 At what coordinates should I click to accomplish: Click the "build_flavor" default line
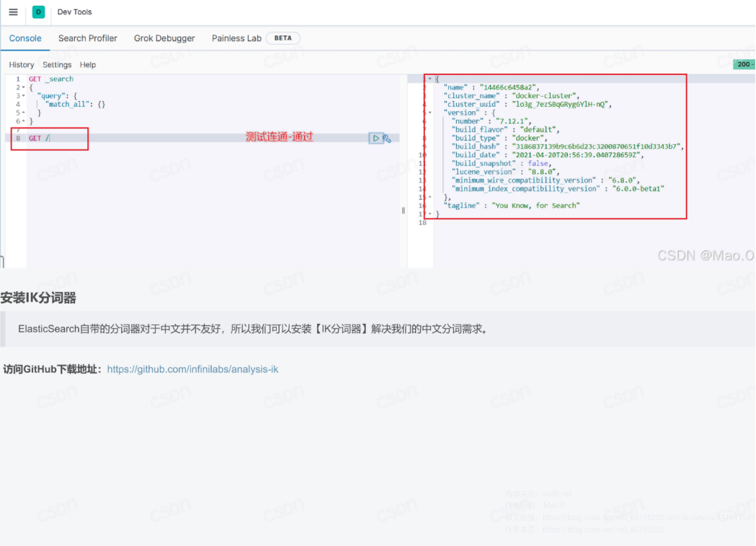tap(506, 129)
